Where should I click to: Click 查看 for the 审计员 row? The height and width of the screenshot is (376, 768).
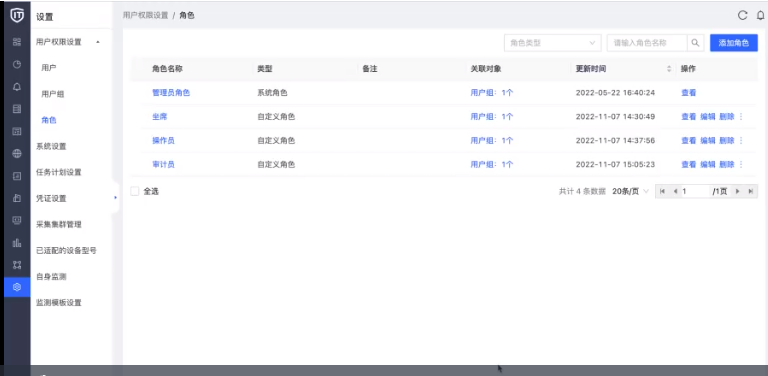point(688,164)
